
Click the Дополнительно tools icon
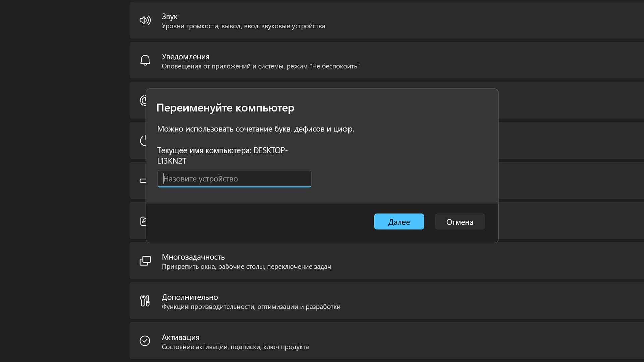click(x=145, y=301)
